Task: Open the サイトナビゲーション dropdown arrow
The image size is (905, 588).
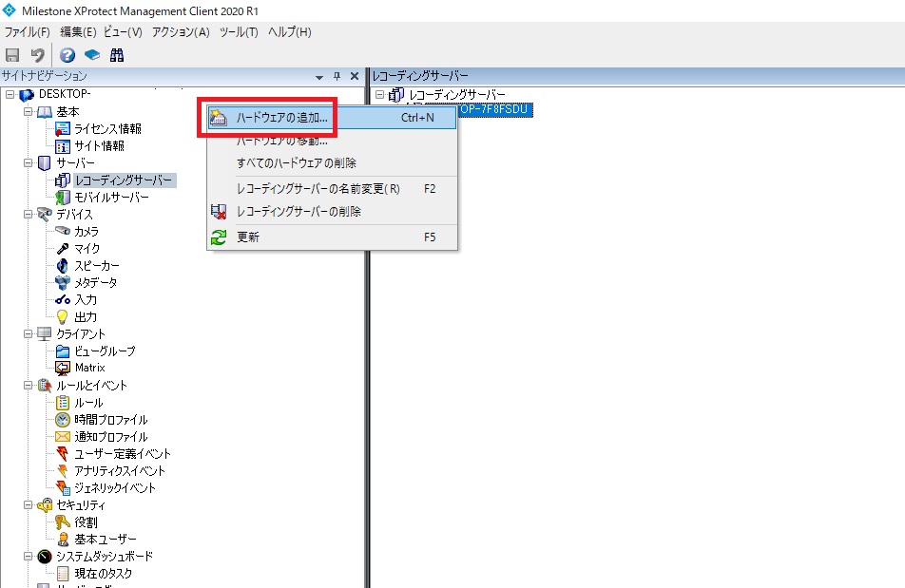Action: pos(320,75)
